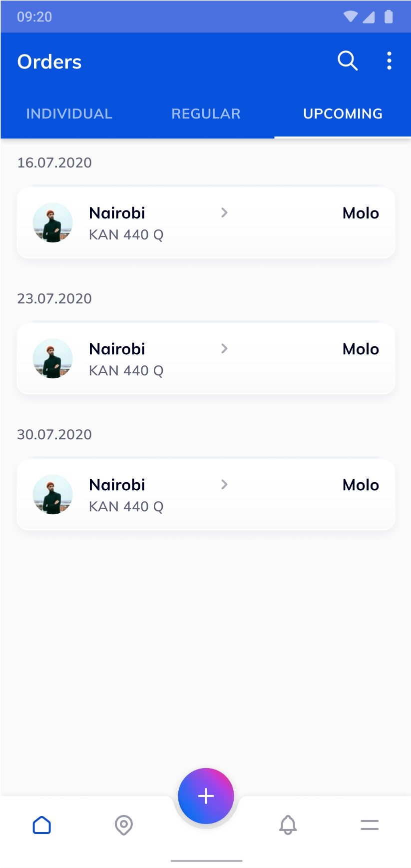This screenshot has height=868, width=411.
Task: Open notifications bell icon
Action: click(x=288, y=825)
